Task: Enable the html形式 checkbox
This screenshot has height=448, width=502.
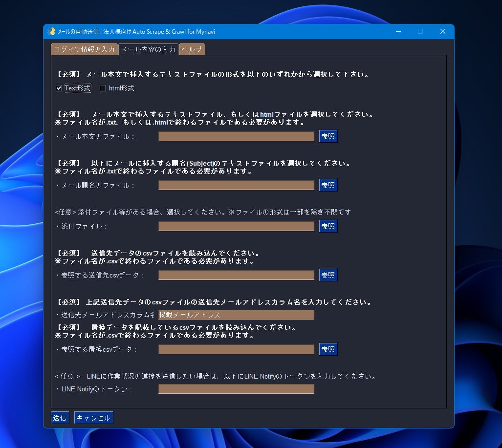Action: pos(103,88)
